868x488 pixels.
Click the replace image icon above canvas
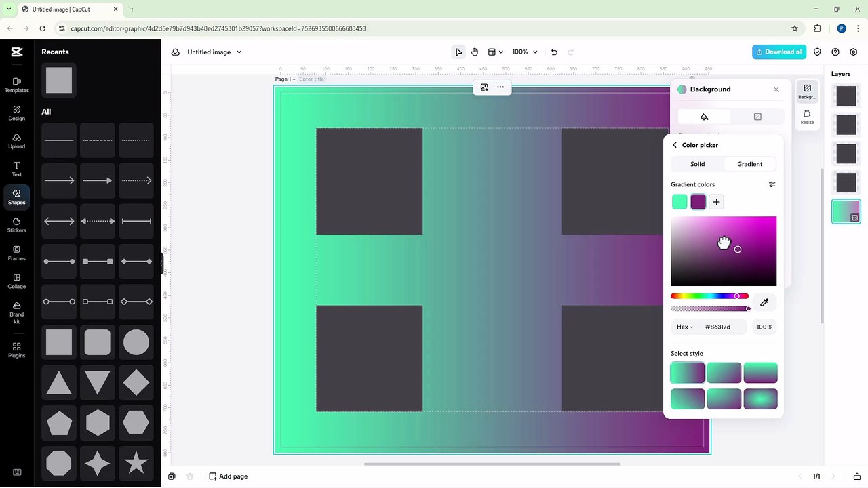(484, 87)
